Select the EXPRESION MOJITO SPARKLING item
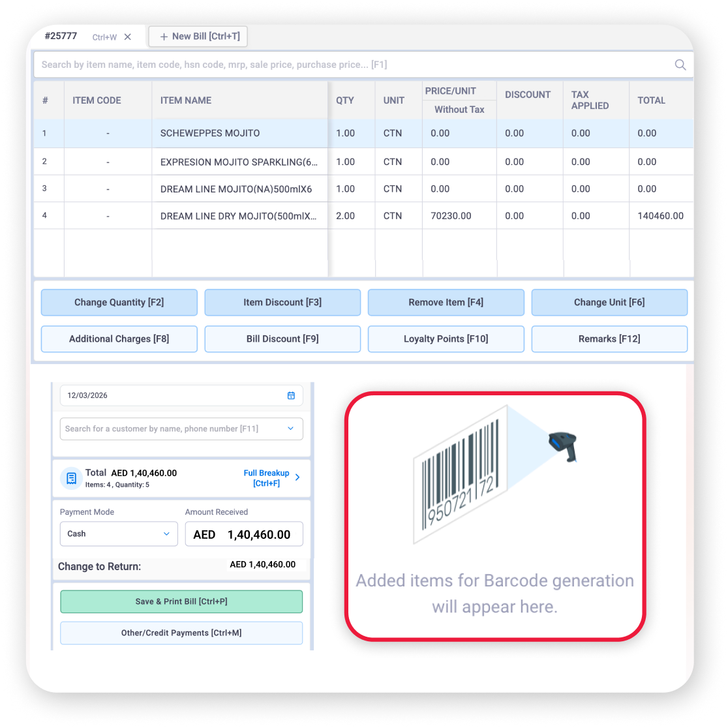The width and height of the screenshot is (728, 728). [x=239, y=162]
